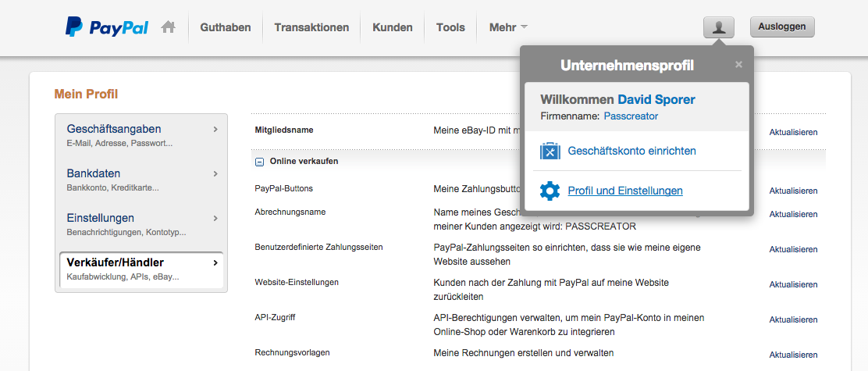This screenshot has height=371, width=868.
Task: Expand the Einstellungen chevron
Action: click(x=215, y=218)
